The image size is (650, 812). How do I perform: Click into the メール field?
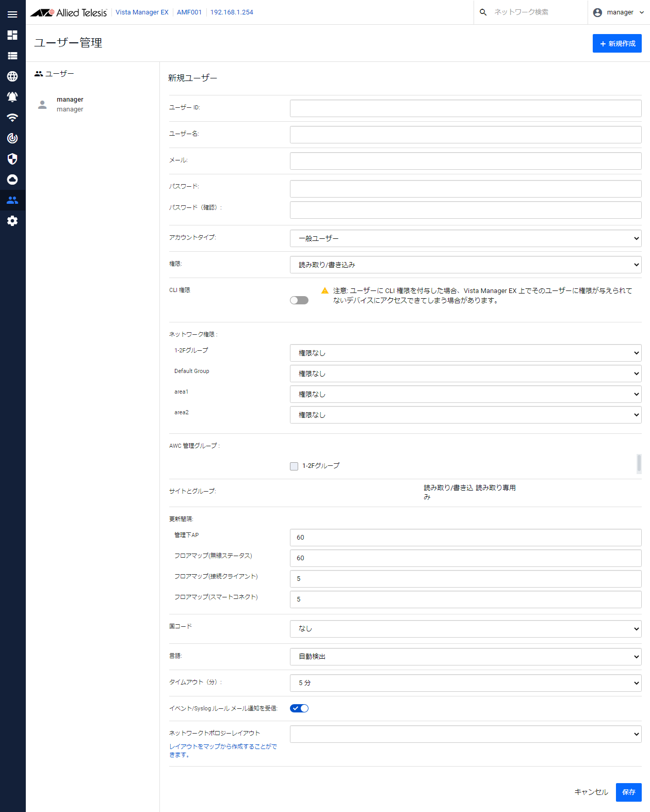tap(466, 161)
